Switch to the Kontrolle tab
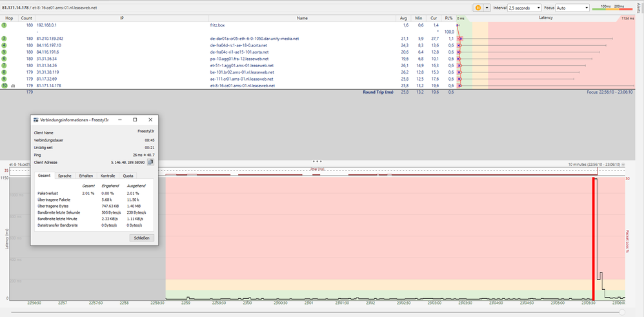This screenshot has height=317, width=644. 108,176
